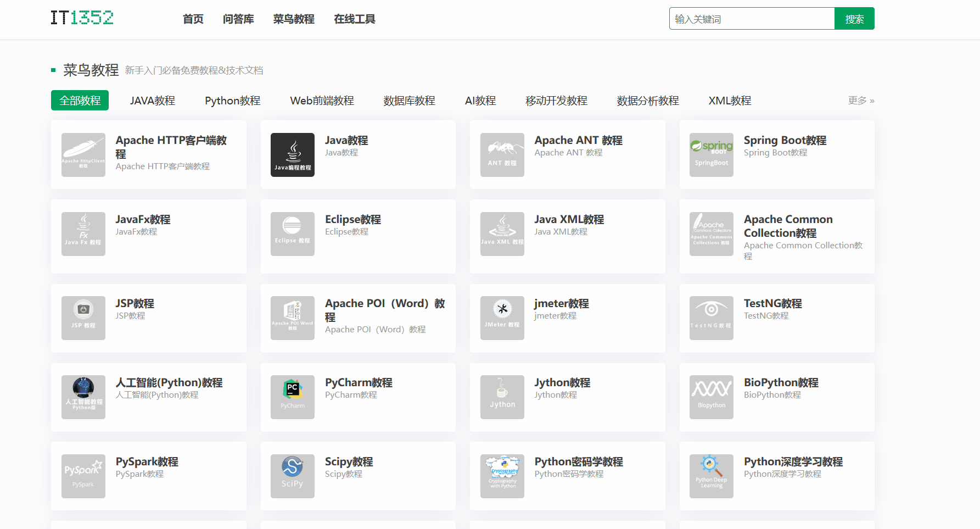This screenshot has height=529, width=980.
Task: Open the PySpark logo icon
Action: 83,476
